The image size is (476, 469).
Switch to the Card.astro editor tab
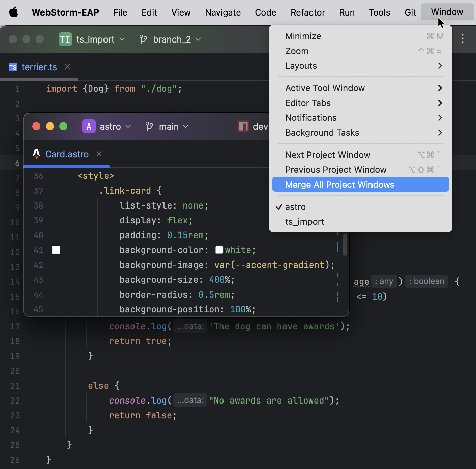point(67,154)
